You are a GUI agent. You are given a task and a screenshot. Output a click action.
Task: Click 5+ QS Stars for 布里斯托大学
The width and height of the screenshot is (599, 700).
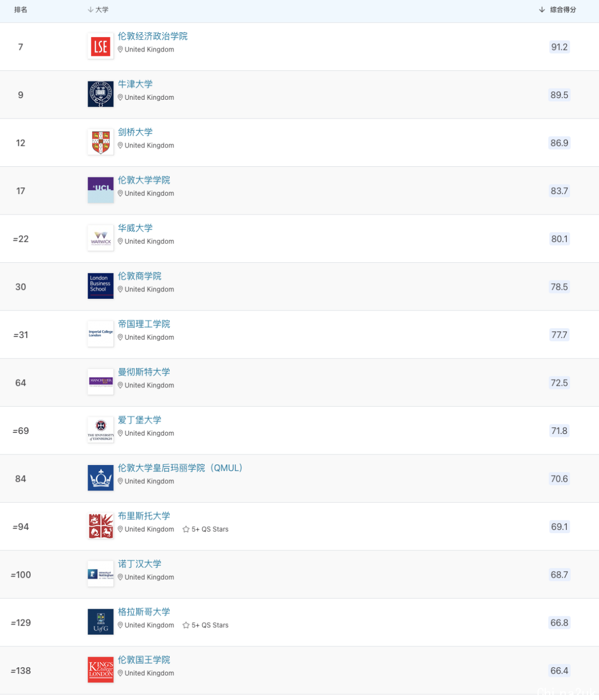(x=206, y=529)
